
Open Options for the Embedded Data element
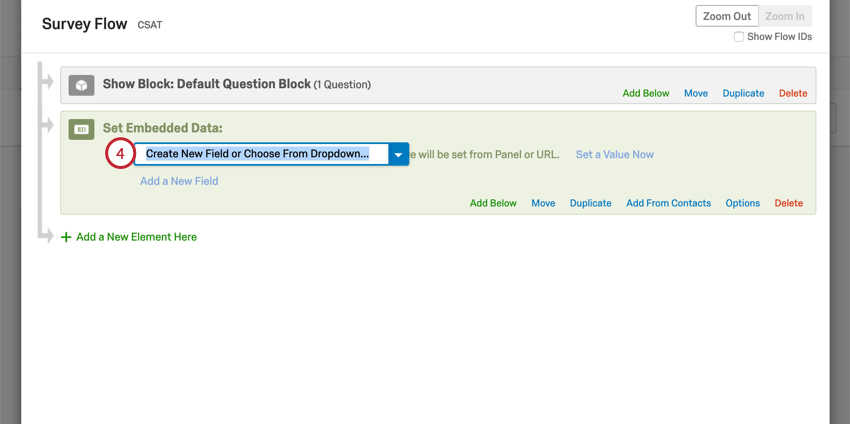pyautogui.click(x=743, y=203)
